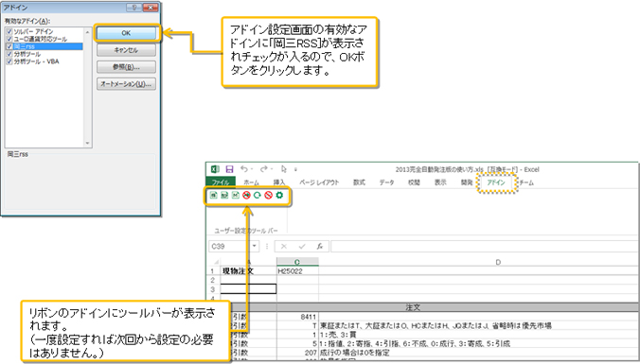
Task: Click cell containing H25022
Action: click(x=297, y=271)
